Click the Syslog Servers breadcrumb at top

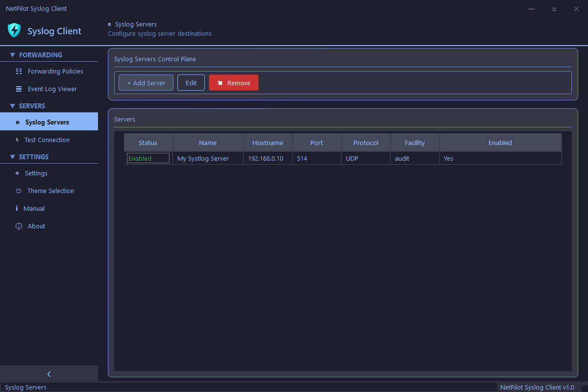[135, 24]
